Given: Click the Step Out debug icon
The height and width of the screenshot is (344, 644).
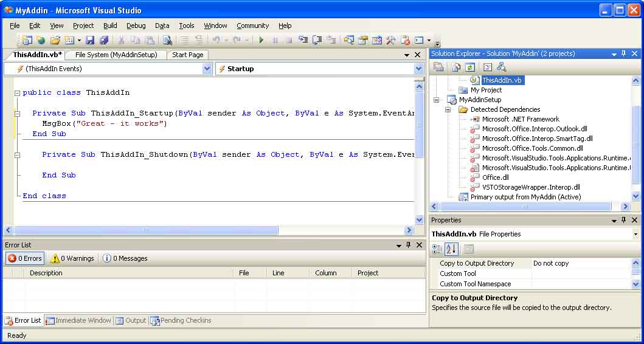Looking at the screenshot, I should [331, 40].
